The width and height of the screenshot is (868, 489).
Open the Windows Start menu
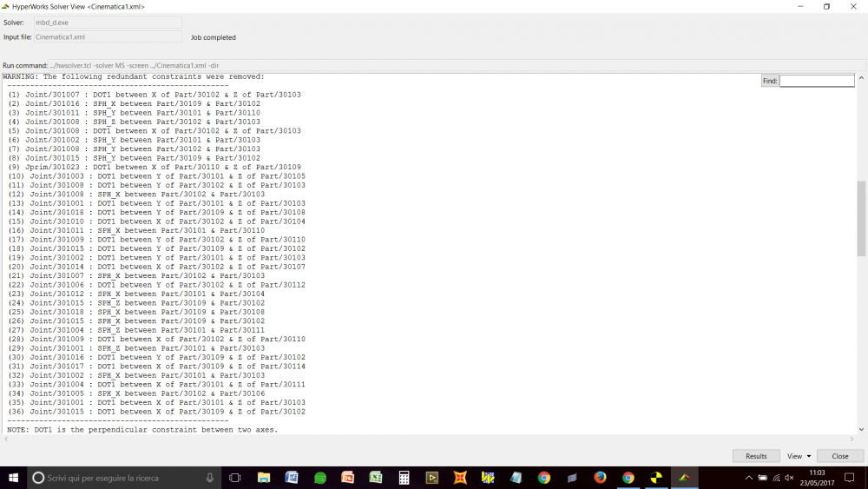pos(14,478)
